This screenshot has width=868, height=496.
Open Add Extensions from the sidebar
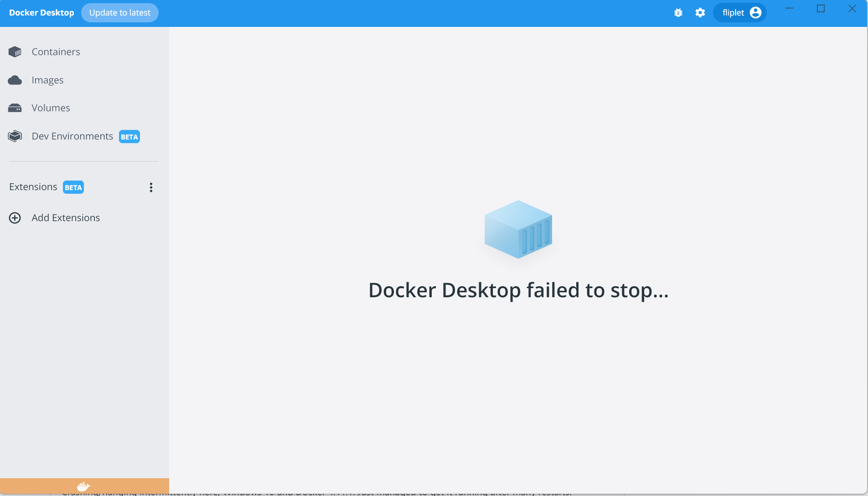66,218
